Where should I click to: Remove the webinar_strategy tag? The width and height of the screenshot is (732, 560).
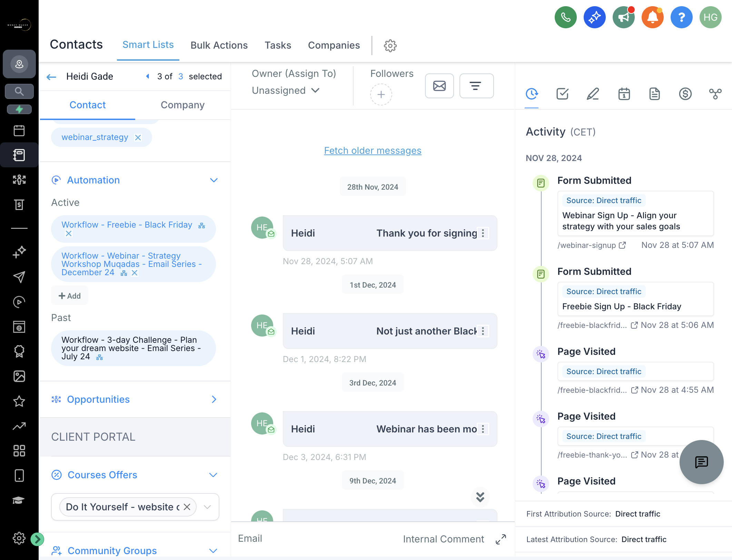click(x=138, y=138)
